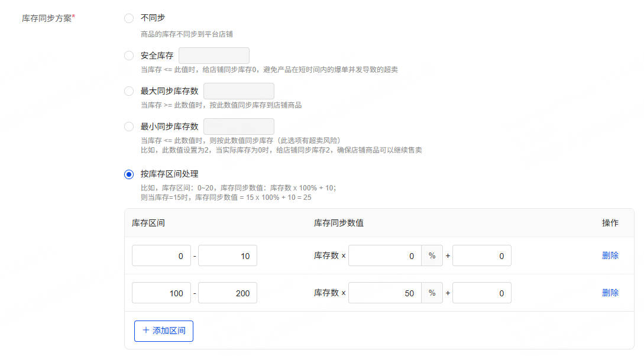Click first row range start field
This screenshot has height=356, width=644.
click(x=161, y=256)
